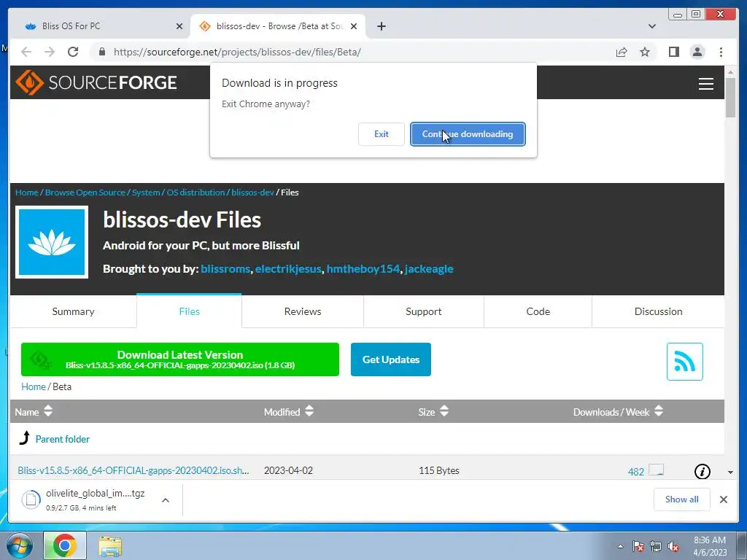Screen dimensions: 747x560
Task: Choose Continue downloading in dialog
Action: 468,134
